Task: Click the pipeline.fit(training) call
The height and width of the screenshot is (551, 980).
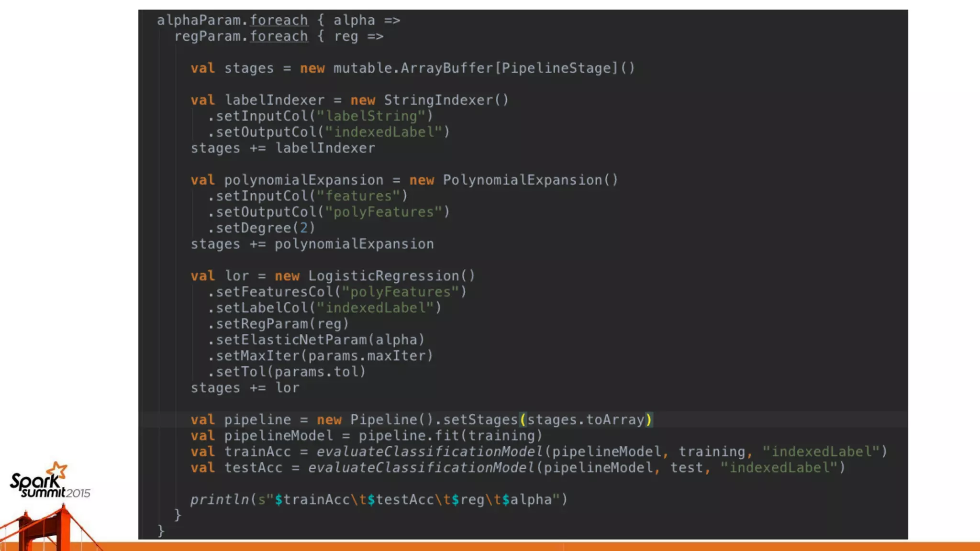Action: tap(450, 436)
